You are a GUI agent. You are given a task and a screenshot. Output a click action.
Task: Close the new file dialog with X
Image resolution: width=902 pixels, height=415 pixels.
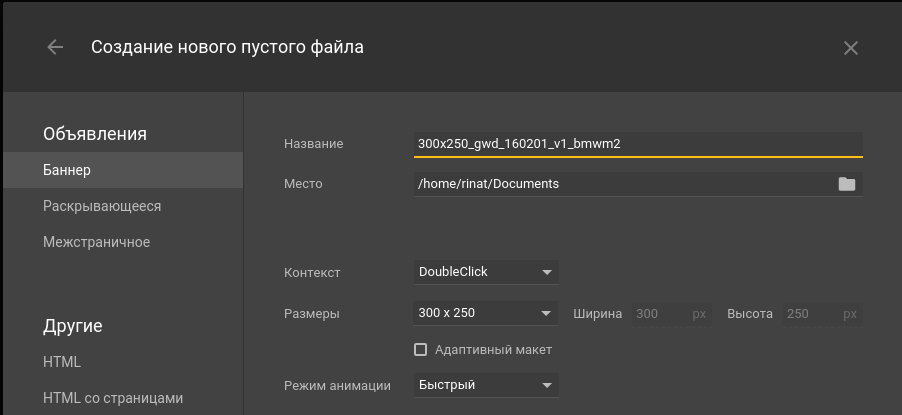(850, 48)
